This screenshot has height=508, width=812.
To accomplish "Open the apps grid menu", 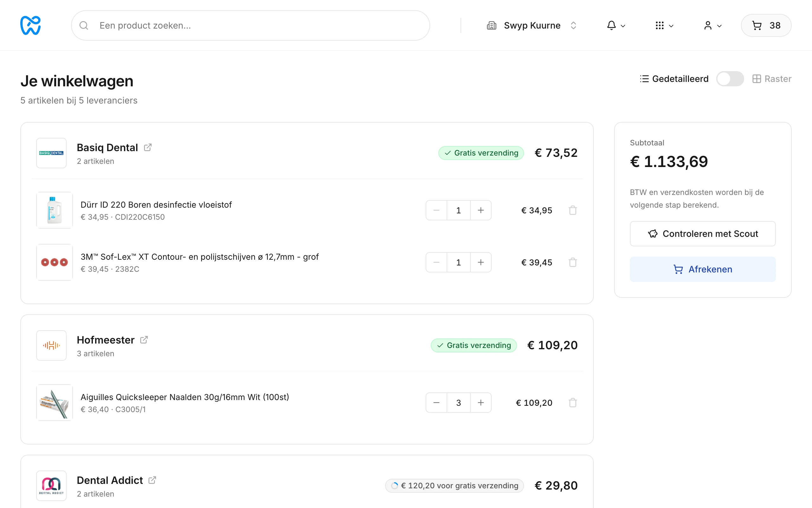I will coord(664,25).
